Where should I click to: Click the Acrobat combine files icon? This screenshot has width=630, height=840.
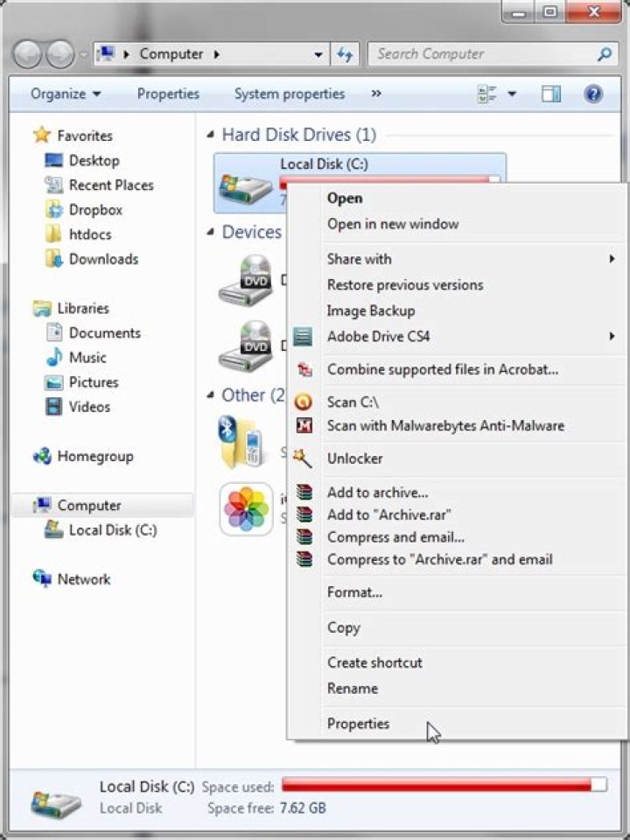coord(304,369)
